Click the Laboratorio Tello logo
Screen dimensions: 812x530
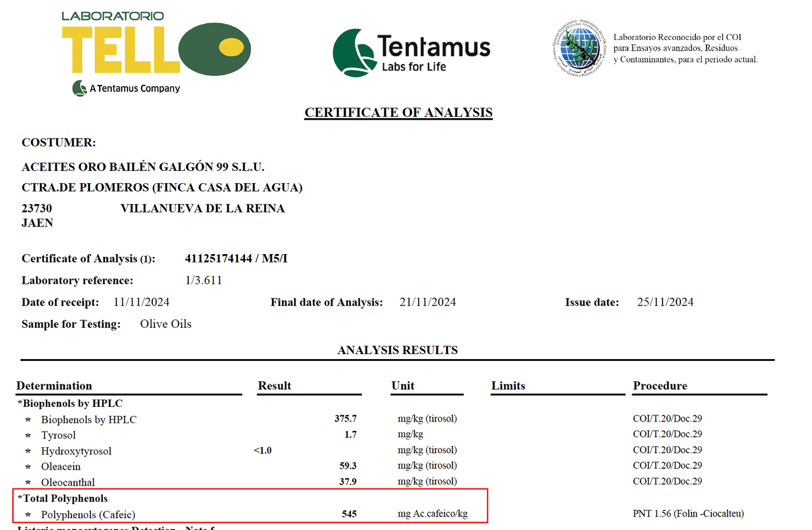tap(152, 51)
